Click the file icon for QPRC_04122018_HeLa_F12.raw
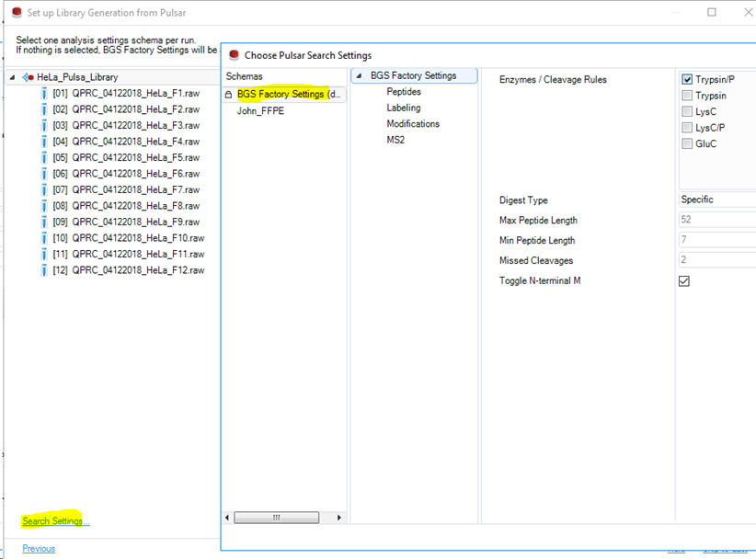 [44, 270]
